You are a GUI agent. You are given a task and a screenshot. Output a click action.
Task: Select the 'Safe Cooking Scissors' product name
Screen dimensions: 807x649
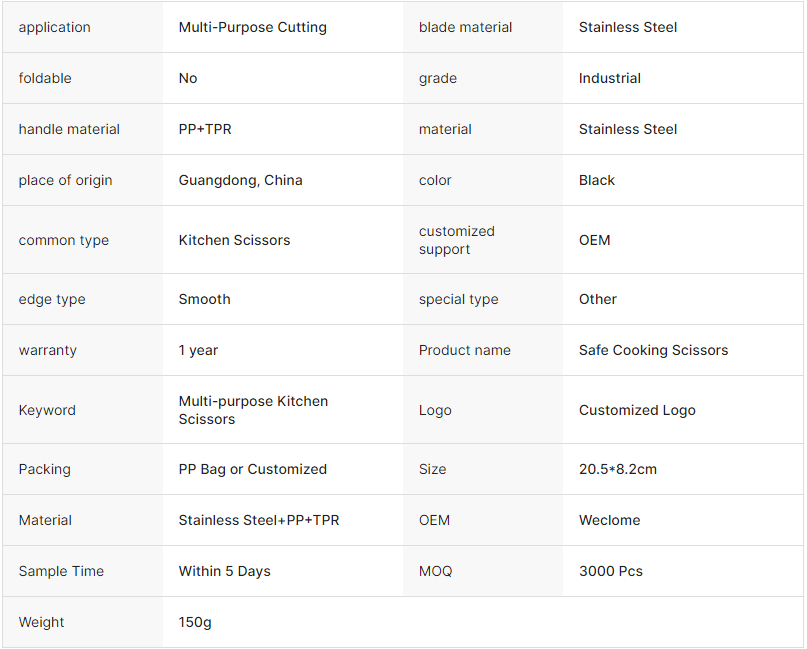[x=653, y=350]
